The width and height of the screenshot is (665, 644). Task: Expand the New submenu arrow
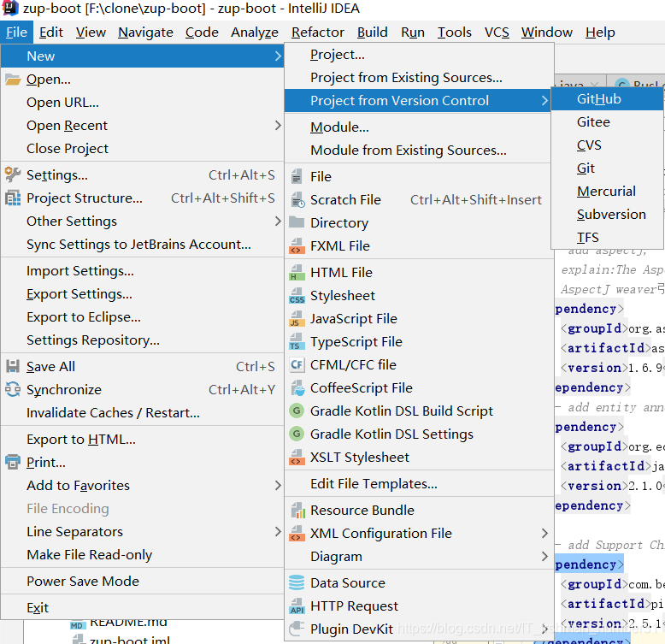point(278,56)
